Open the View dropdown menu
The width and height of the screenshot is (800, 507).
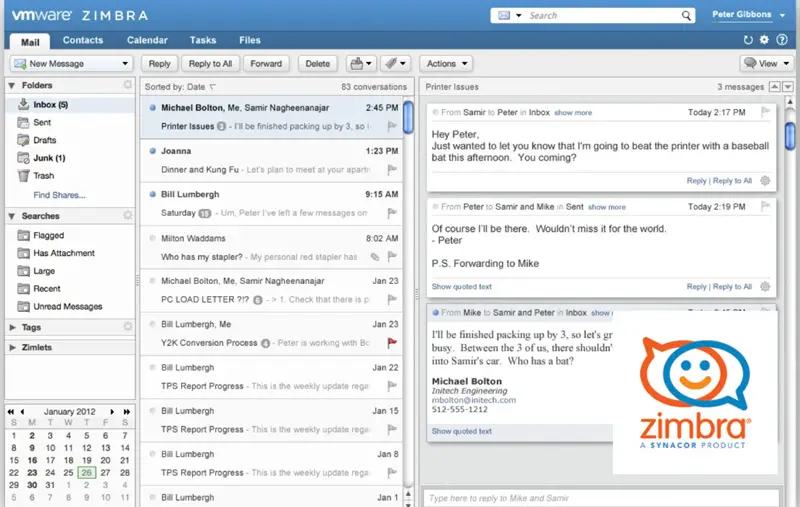tap(767, 64)
